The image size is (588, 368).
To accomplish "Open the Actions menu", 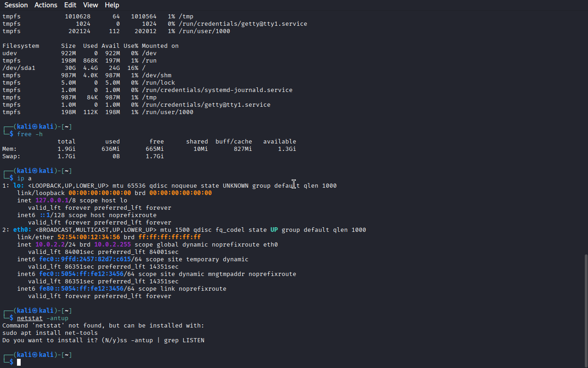I will 46,5.
